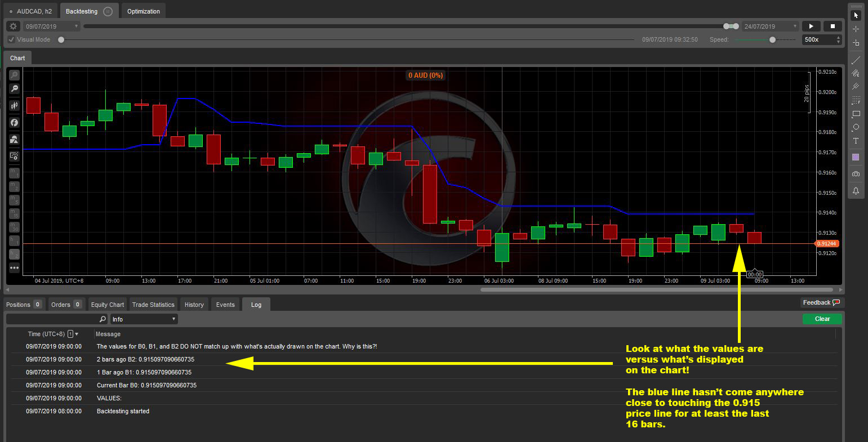Open chart viewing options icon
The width and height of the screenshot is (868, 442).
[14, 156]
